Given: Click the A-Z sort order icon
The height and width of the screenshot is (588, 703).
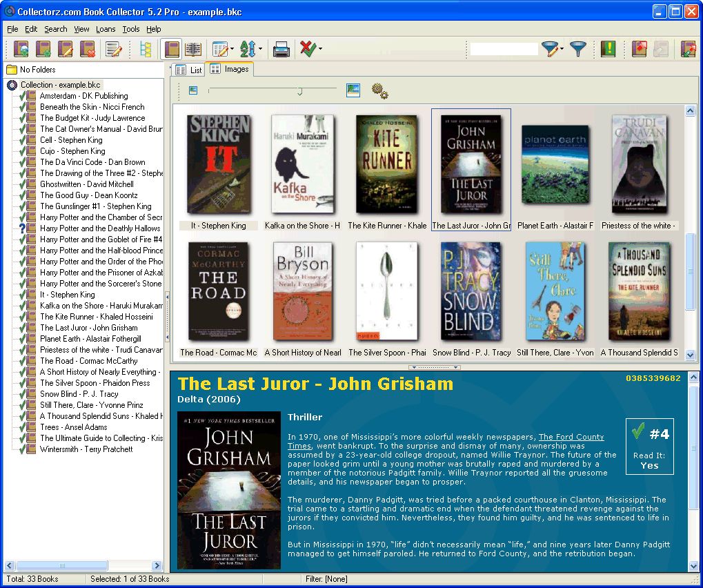Looking at the screenshot, I should pyautogui.click(x=248, y=49).
